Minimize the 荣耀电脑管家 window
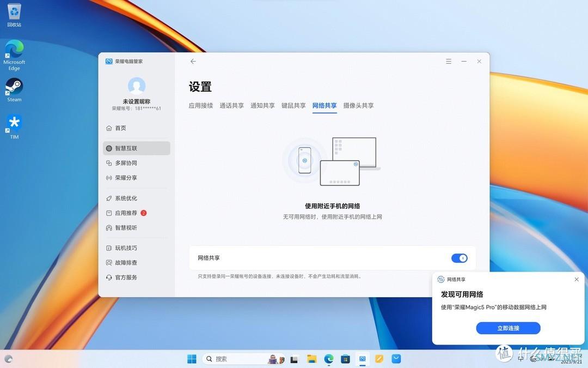Image resolution: width=588 pixels, height=368 pixels. point(464,61)
